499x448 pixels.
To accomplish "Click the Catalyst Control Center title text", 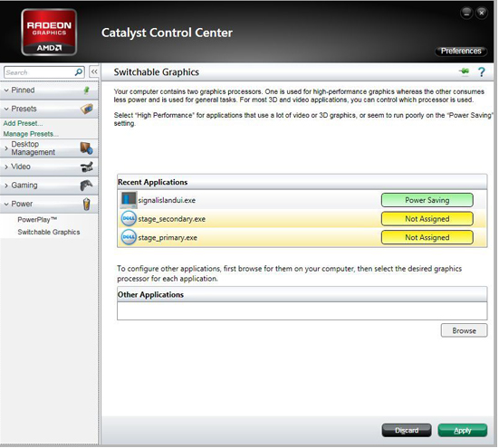I will (x=167, y=33).
